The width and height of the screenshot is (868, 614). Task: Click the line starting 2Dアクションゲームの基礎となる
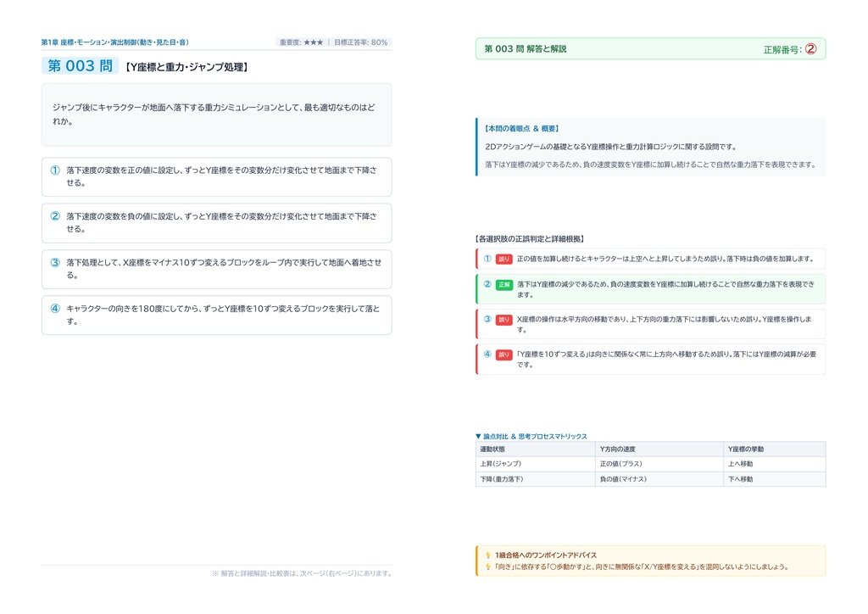pyautogui.click(x=610, y=147)
